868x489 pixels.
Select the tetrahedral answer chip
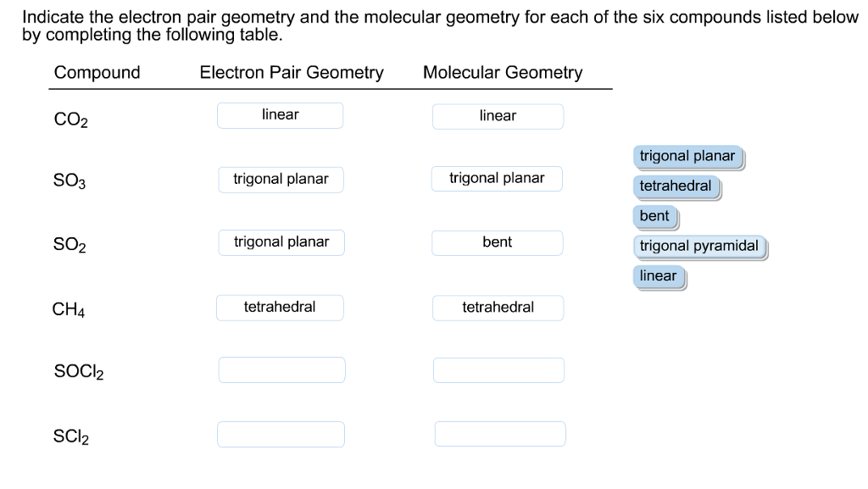tap(676, 186)
